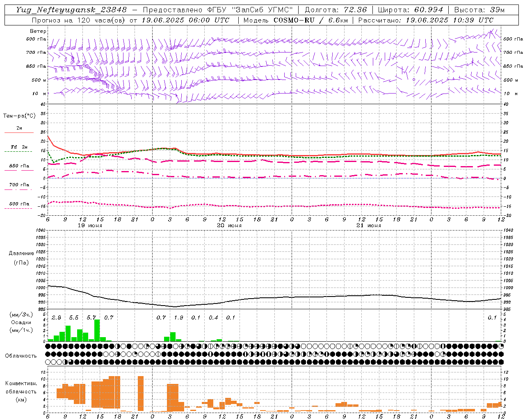Click the 'Модель COSMO-RU / 6.6км' text
The image size is (525, 420).
coord(295,20)
